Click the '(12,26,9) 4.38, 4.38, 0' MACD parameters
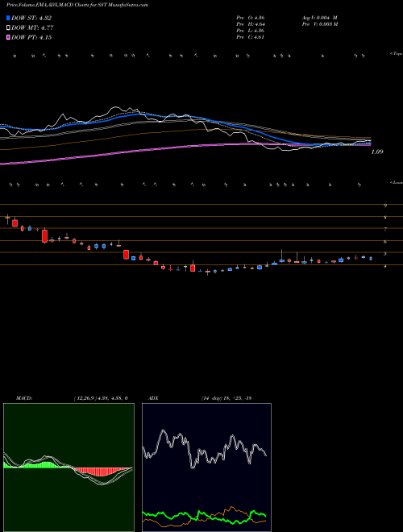The width and height of the screenshot is (403, 532). (x=101, y=398)
